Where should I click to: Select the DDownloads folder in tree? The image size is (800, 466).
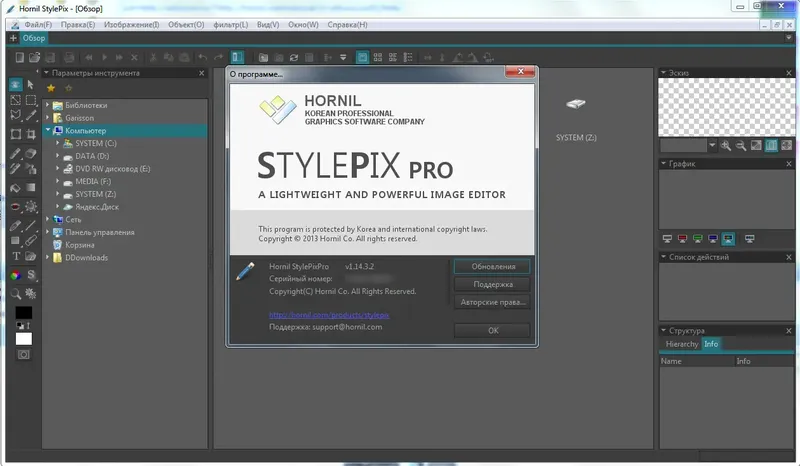[86, 258]
